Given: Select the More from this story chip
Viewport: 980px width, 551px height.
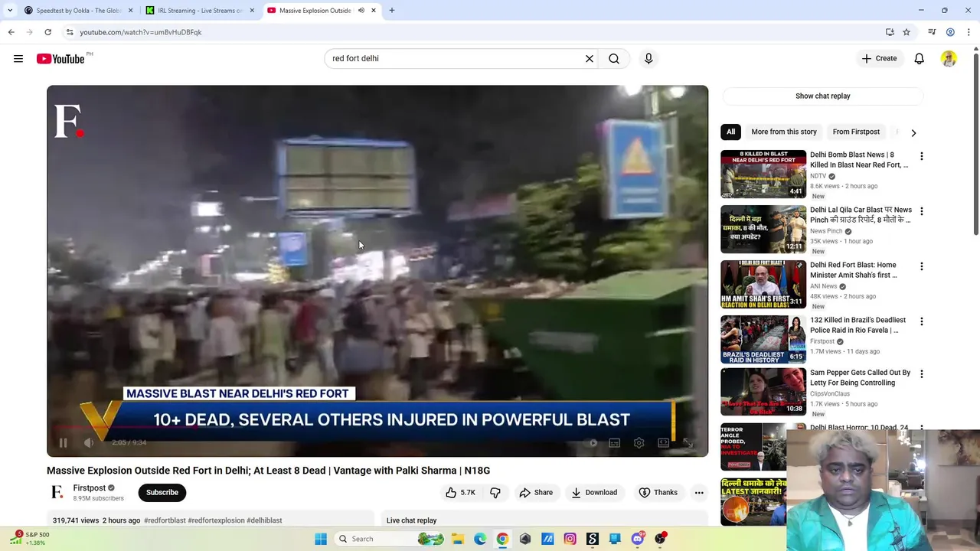Looking at the screenshot, I should pyautogui.click(x=784, y=132).
